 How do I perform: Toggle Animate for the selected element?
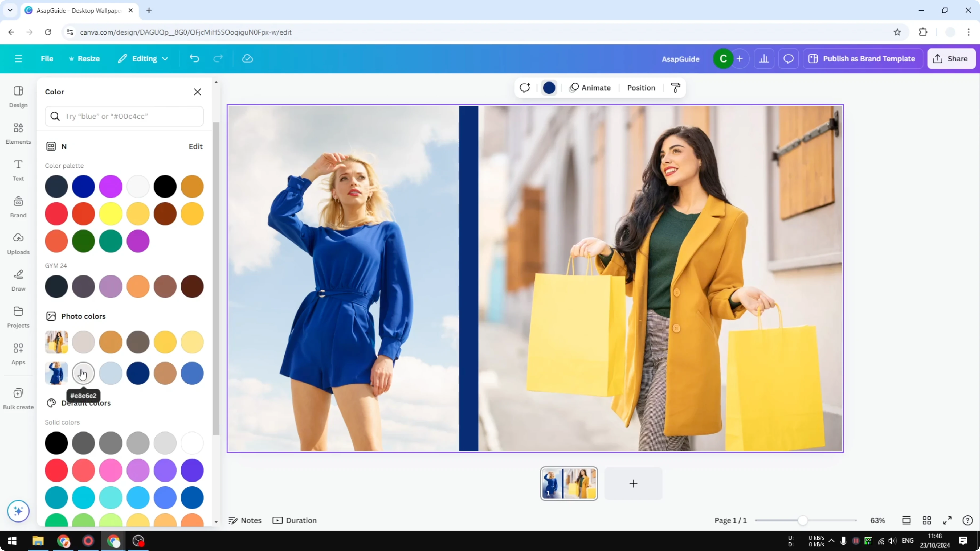click(x=590, y=88)
